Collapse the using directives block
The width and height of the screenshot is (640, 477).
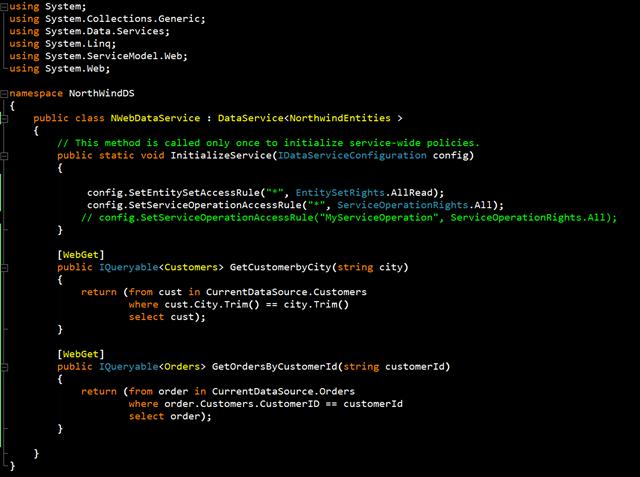[4, 7]
